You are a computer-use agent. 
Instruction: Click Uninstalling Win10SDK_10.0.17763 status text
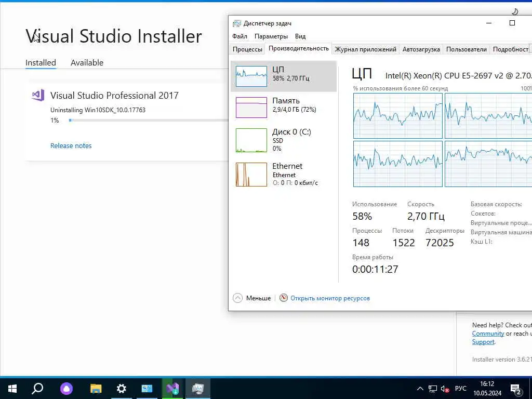(x=98, y=110)
